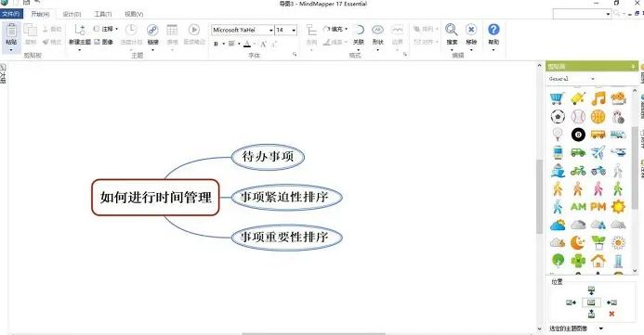The image size is (644, 335).
Task: Open the 文件(F) file menu
Action: point(10,14)
